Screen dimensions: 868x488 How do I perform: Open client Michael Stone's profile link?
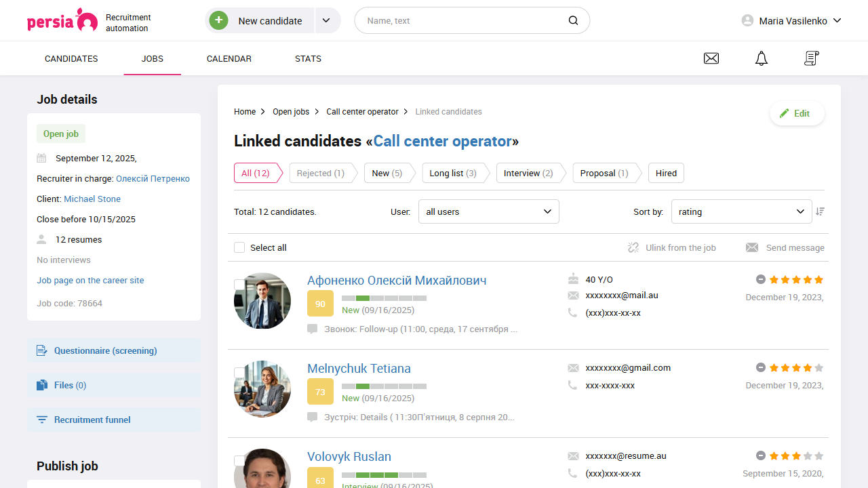click(x=92, y=199)
